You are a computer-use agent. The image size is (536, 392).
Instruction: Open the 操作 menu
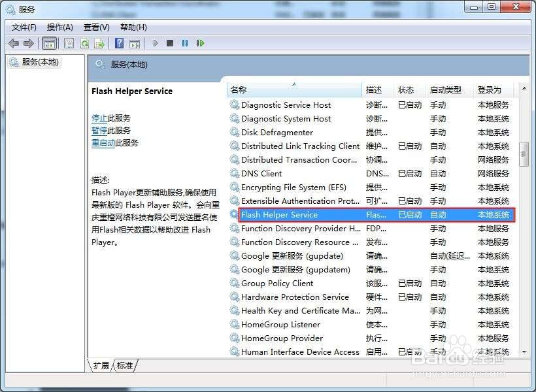click(x=59, y=27)
